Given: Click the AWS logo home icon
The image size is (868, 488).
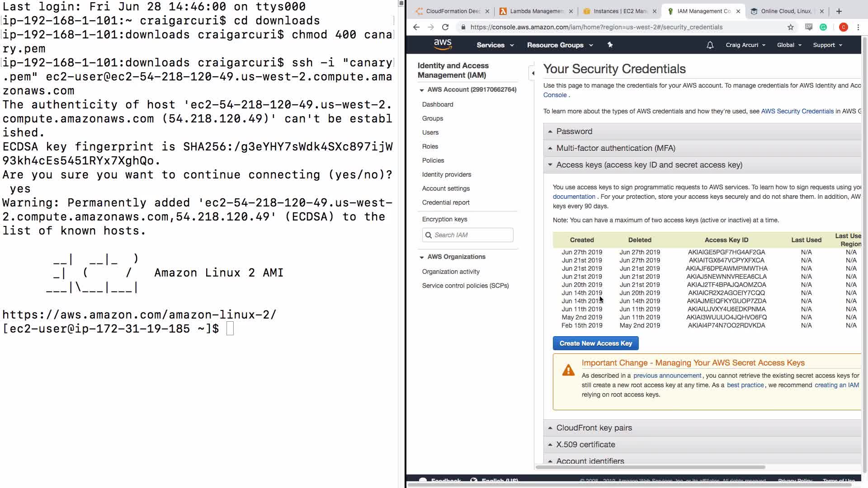Looking at the screenshot, I should [443, 44].
